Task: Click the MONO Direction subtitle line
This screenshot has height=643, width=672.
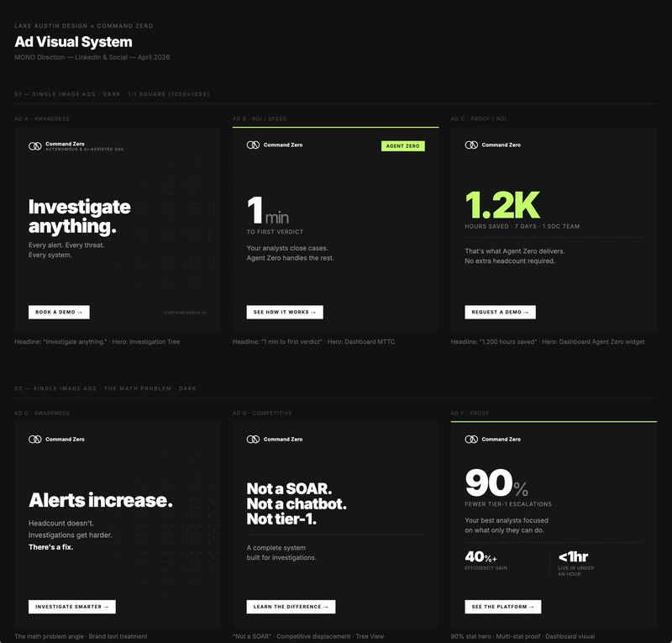Action: 92,57
